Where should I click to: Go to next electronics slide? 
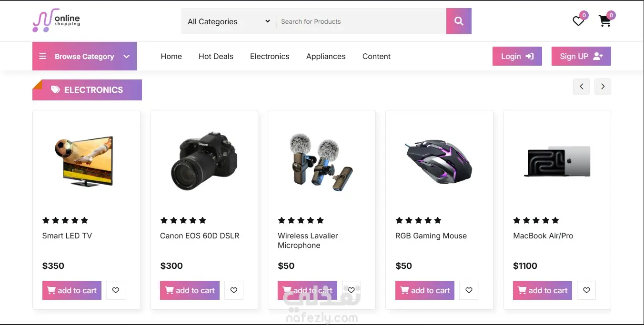coord(603,87)
